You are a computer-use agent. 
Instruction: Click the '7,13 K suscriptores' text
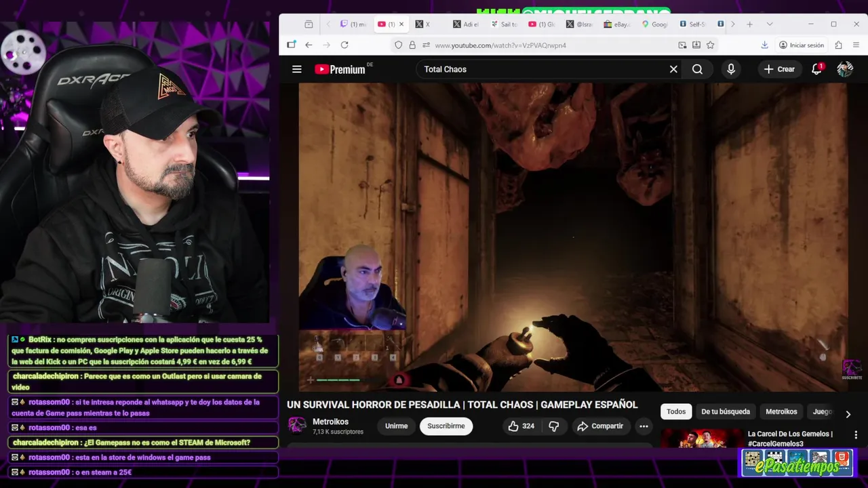click(x=338, y=432)
